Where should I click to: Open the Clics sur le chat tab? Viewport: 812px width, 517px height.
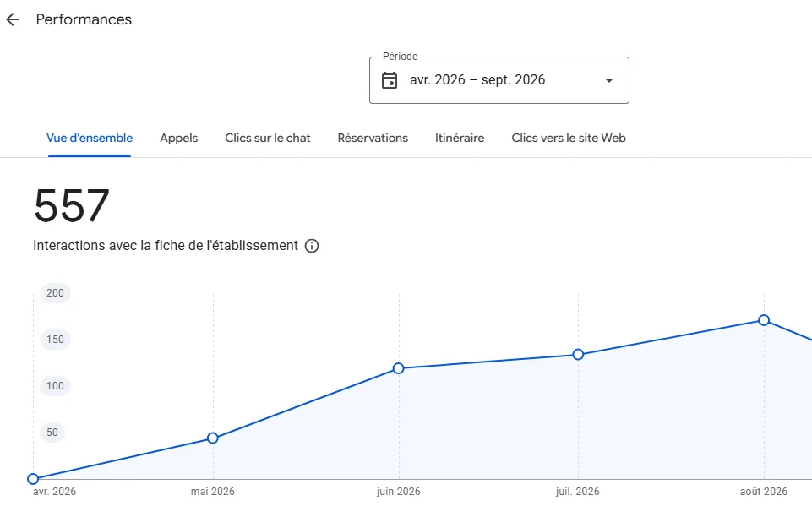point(268,139)
